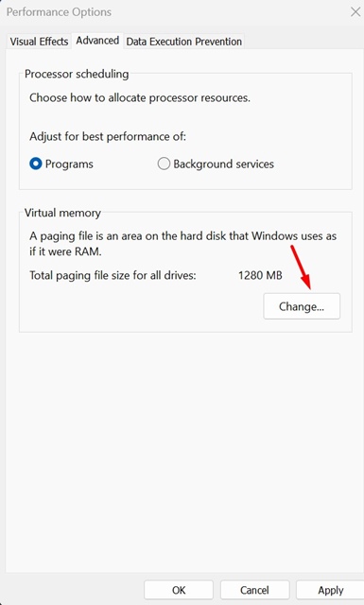Viewport: 364px width, 605px height.
Task: Click the Programs option label text
Action: coord(69,164)
